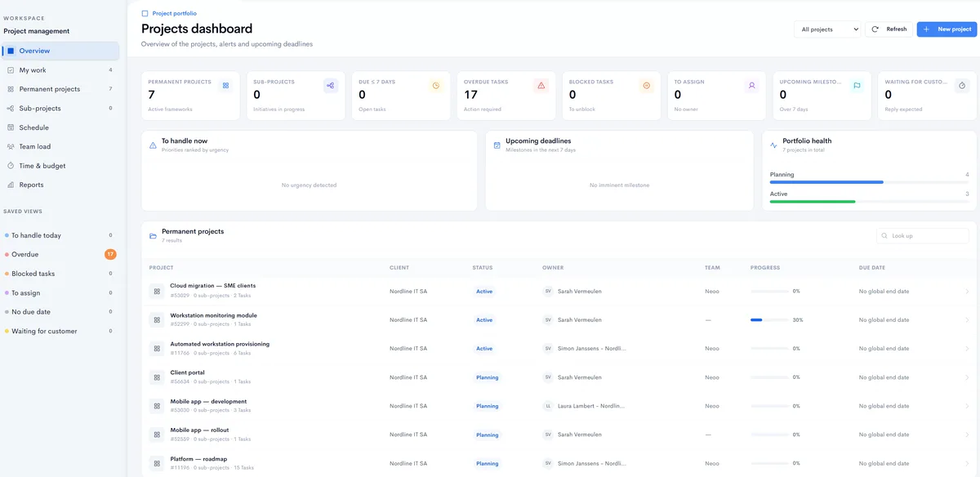Click the Waiting for customer timer icon
Viewport: 980px width, 477px height.
pyautogui.click(x=962, y=85)
